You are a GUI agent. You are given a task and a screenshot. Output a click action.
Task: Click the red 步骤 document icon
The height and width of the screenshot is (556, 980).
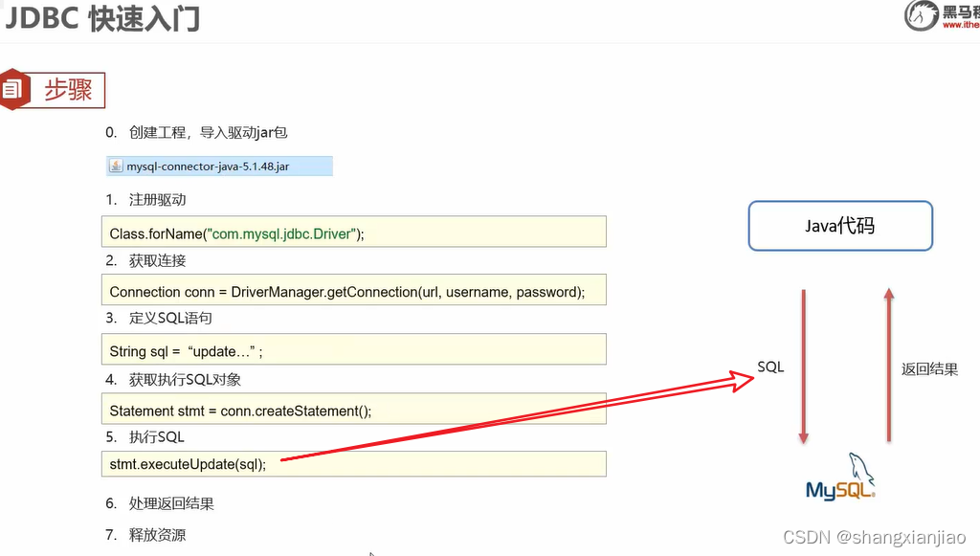(x=12, y=89)
